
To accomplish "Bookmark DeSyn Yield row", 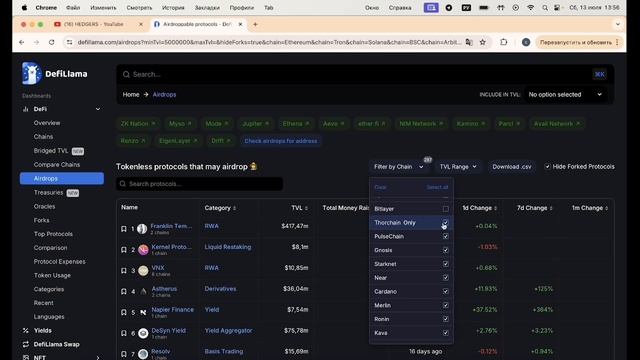I will pos(124,333).
